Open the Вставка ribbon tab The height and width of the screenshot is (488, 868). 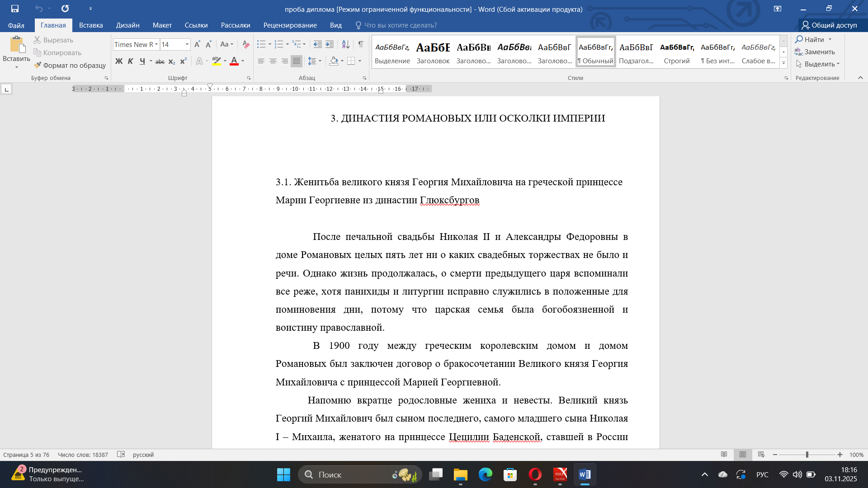coord(91,25)
